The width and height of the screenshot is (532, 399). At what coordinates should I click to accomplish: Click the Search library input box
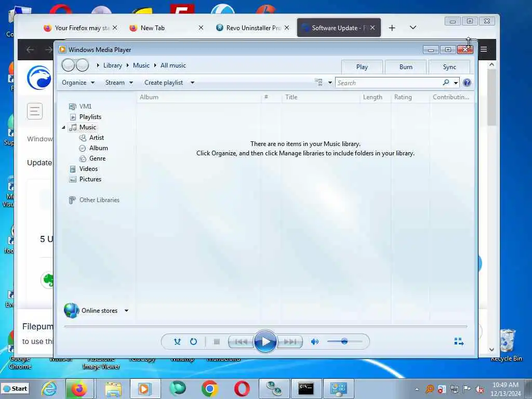(388, 83)
